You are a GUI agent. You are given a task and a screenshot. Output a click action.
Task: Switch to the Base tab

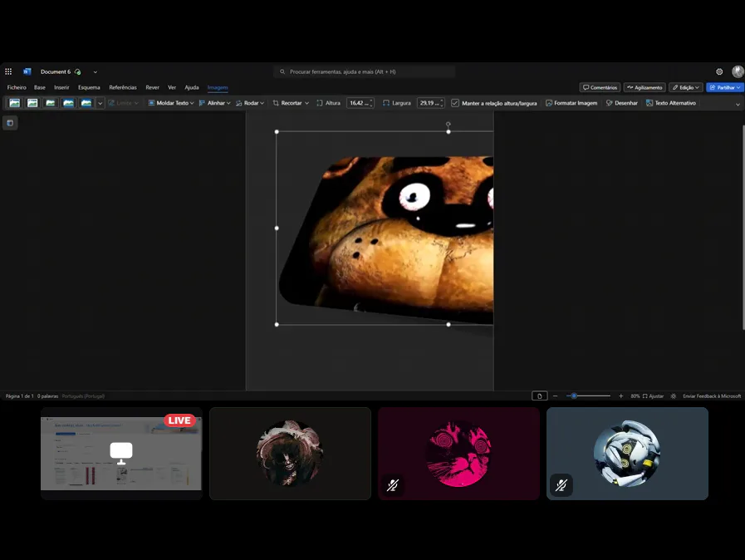click(40, 87)
